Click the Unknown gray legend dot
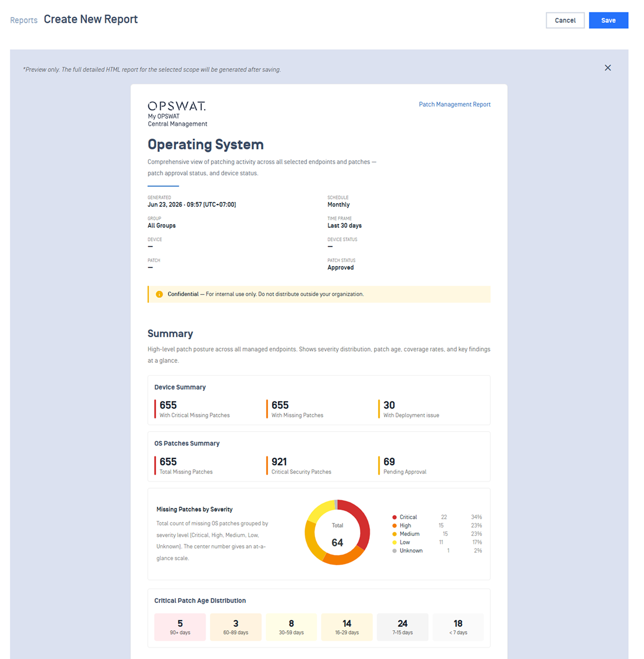644x659 pixels. pos(395,551)
